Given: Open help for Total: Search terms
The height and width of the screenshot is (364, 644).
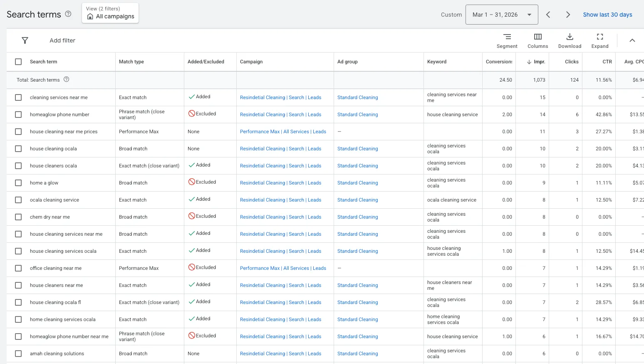Looking at the screenshot, I should pyautogui.click(x=66, y=79).
